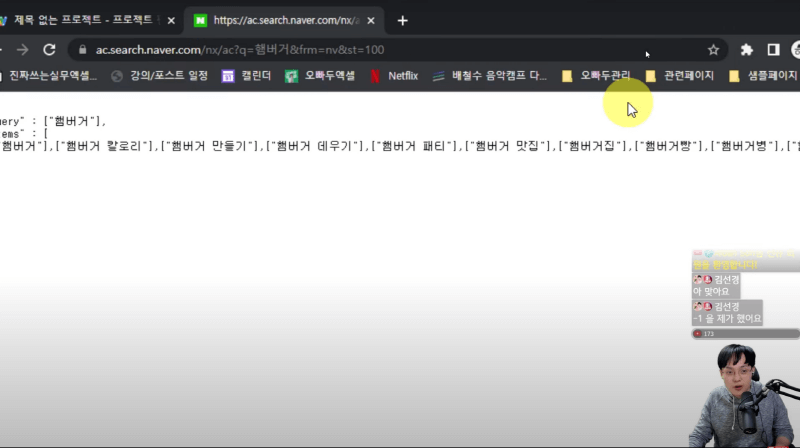
Task: Click the webcam video overlay of the presenter
Action: point(745,395)
